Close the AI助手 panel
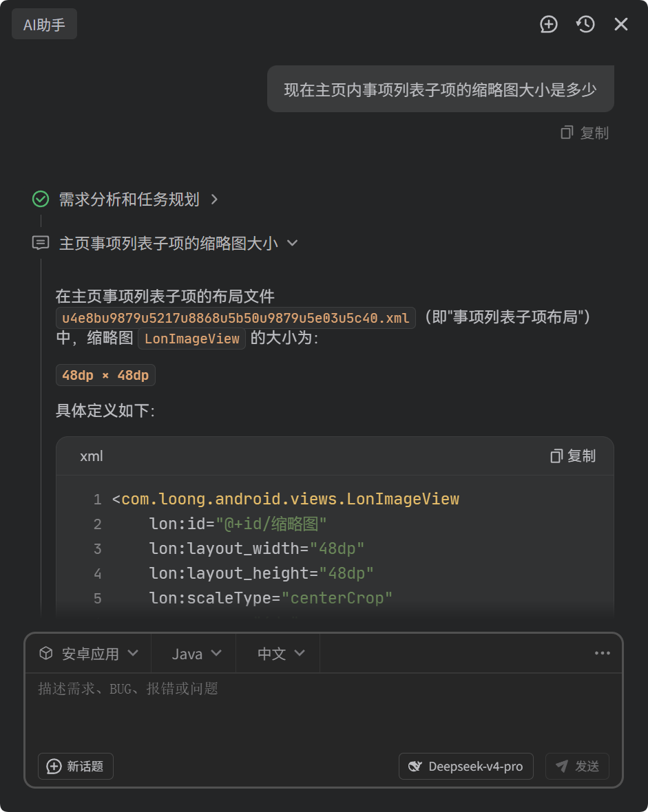Screen dimensions: 648x812 point(621,24)
